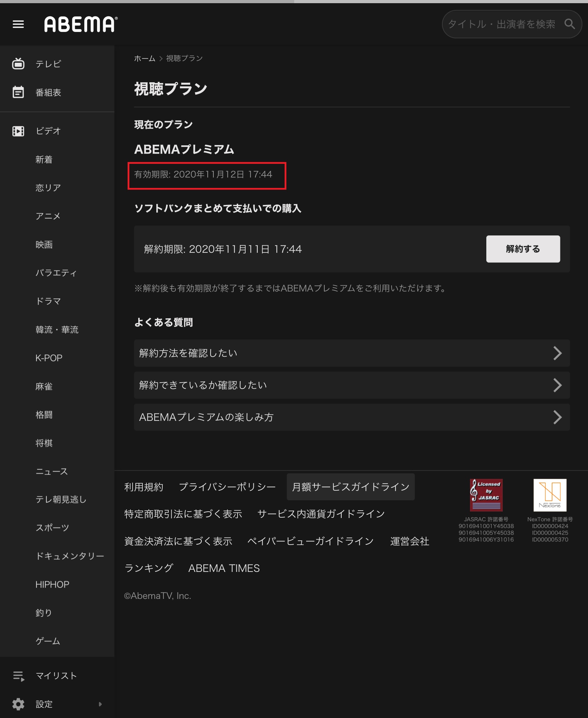Viewport: 588px width, 718px height.
Task: Select テレ朝見逃し category
Action: click(61, 500)
